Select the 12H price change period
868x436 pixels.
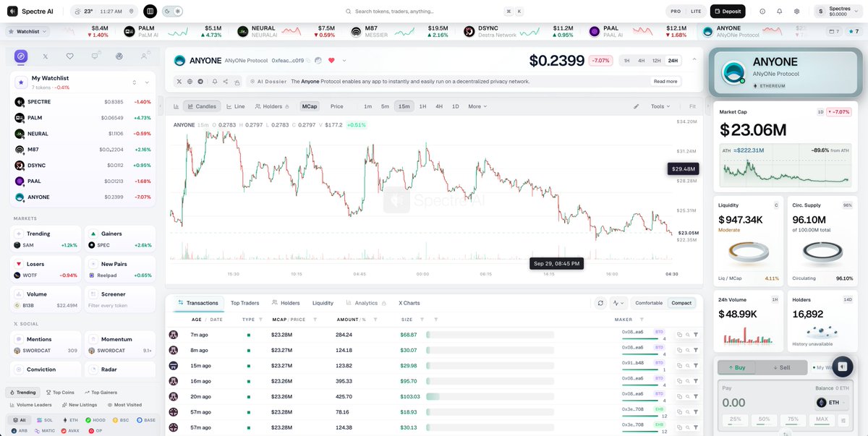(656, 61)
